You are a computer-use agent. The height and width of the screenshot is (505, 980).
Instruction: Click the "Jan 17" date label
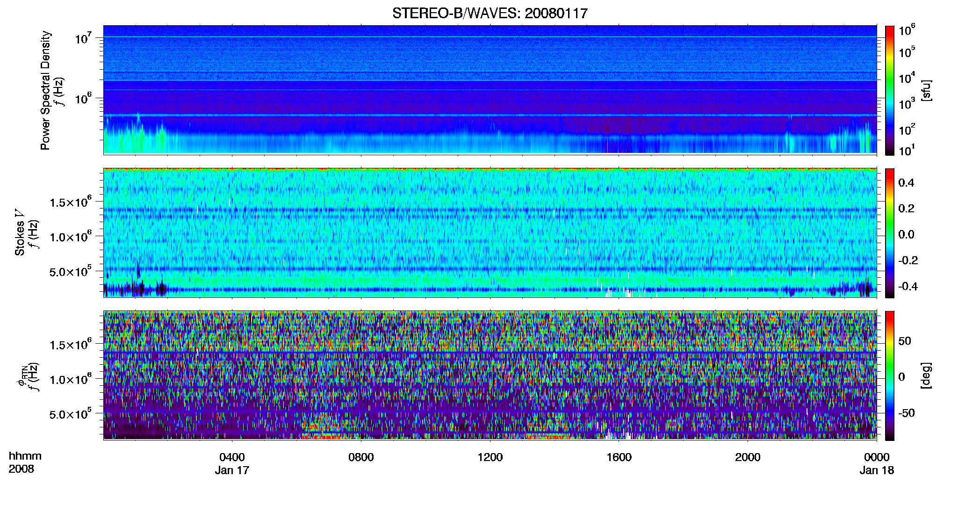point(232,470)
